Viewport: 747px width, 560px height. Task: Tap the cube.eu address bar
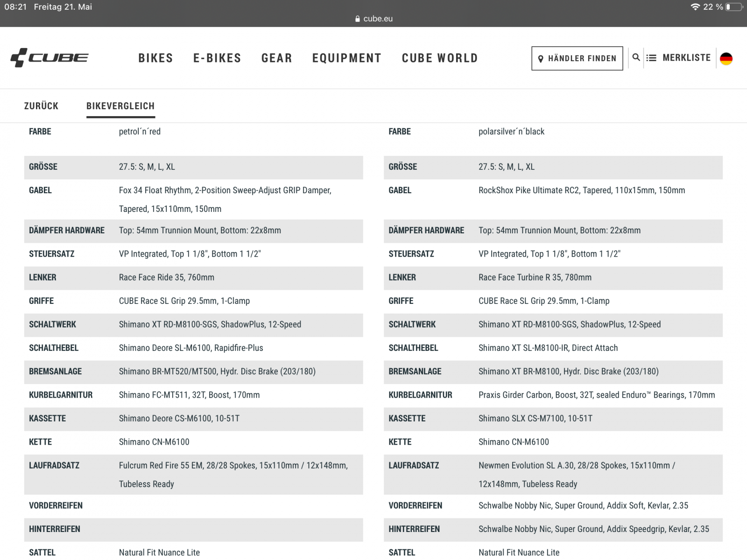click(x=378, y=19)
